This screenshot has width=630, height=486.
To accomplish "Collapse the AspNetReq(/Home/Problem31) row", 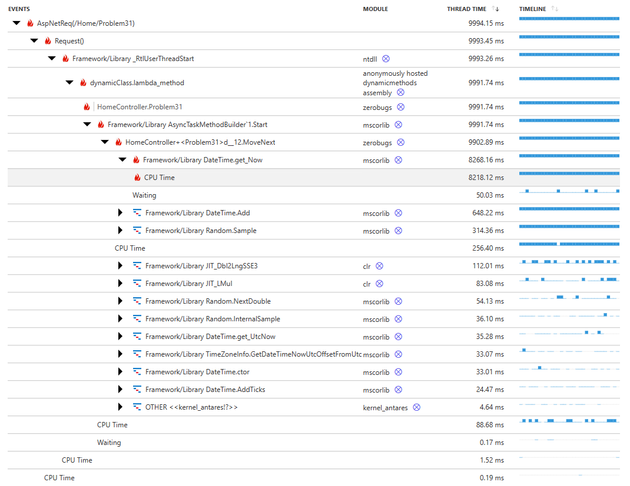I will pos(16,23).
